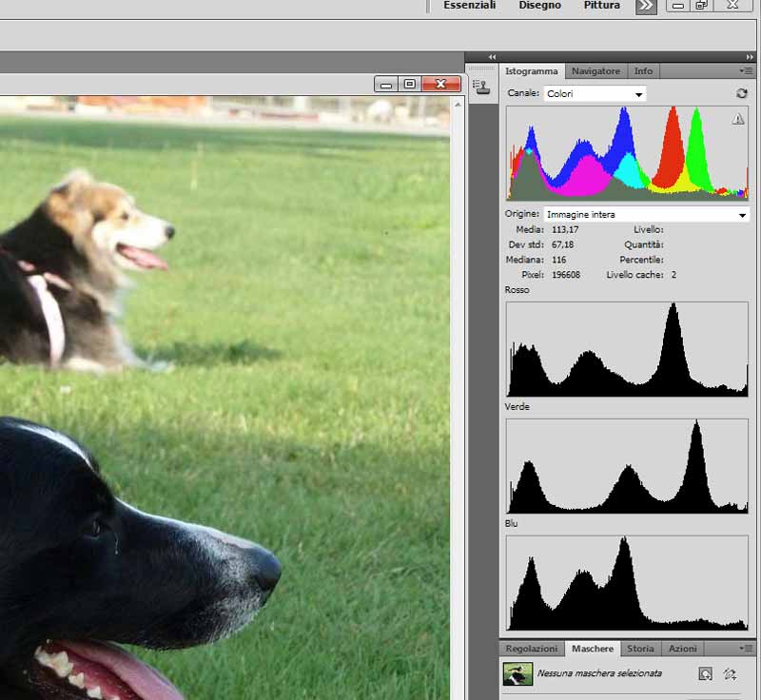Select the Pittura workspace

[x=601, y=6]
